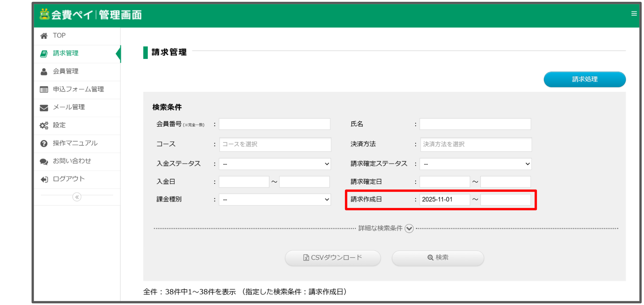
Task: Open the 請求確定ステータス dropdown
Action: (475, 164)
